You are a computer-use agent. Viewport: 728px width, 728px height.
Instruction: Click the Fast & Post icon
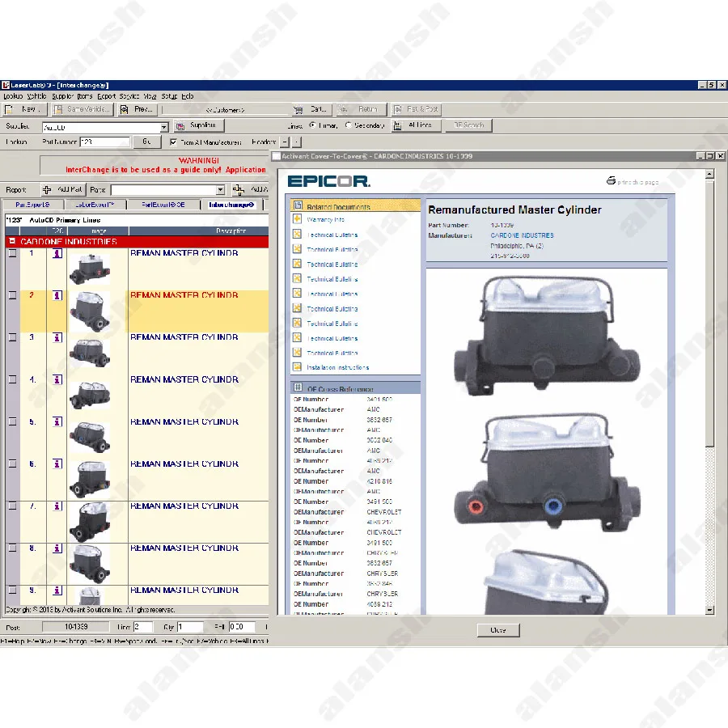click(x=398, y=110)
